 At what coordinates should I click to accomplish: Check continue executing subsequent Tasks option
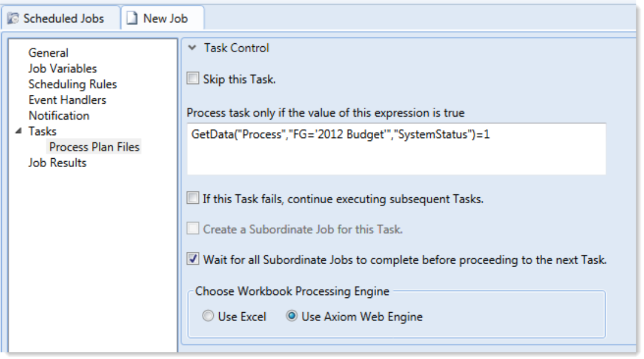pos(193,199)
